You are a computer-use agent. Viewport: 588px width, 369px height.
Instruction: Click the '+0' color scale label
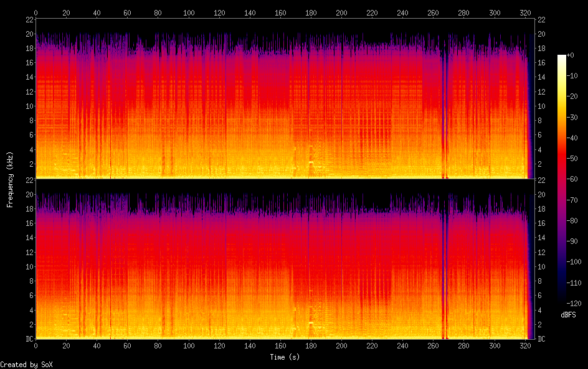(x=570, y=55)
